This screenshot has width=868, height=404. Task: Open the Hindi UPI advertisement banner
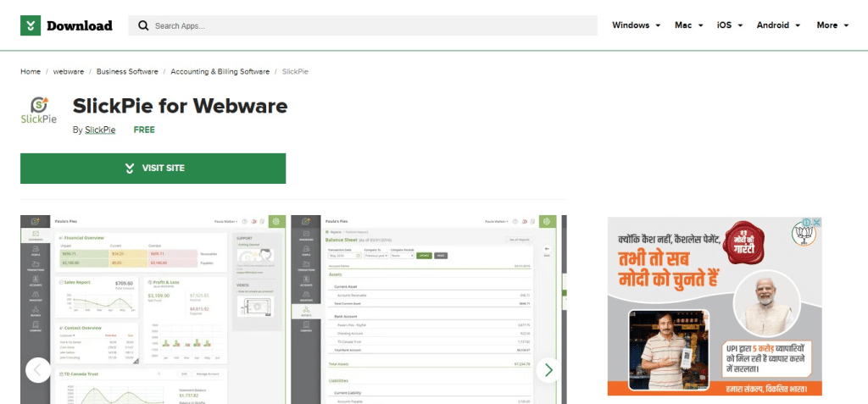pos(715,307)
